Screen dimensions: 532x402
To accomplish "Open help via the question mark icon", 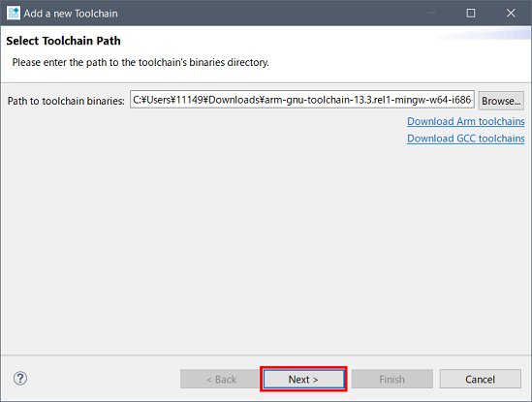I will coord(20,378).
